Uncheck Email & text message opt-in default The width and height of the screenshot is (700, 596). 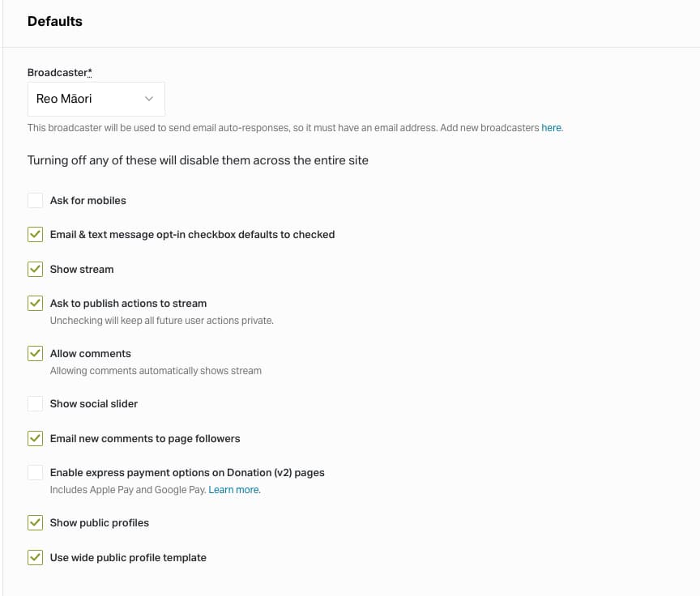[x=35, y=234]
